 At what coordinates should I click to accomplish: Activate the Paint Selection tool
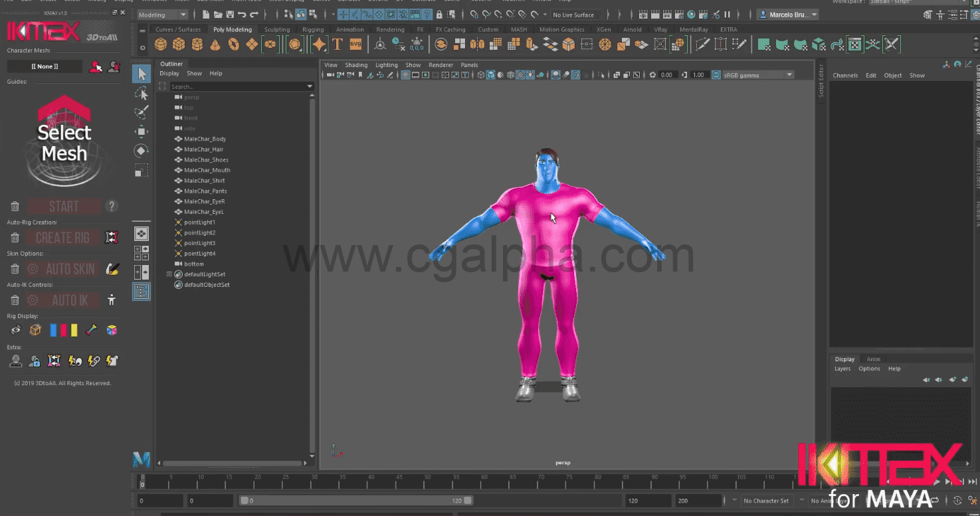pyautogui.click(x=141, y=112)
